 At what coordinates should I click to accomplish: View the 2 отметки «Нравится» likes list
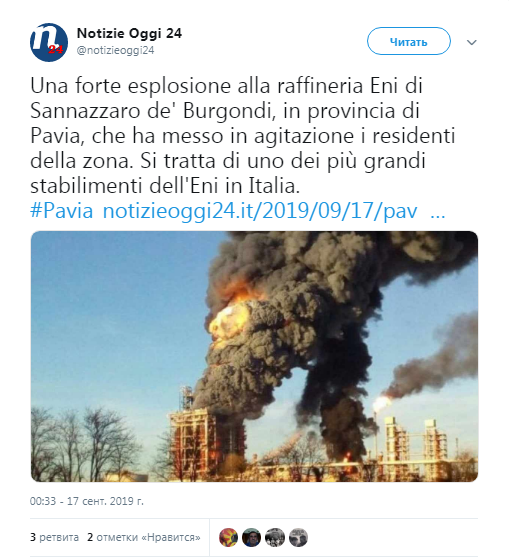[x=144, y=537]
